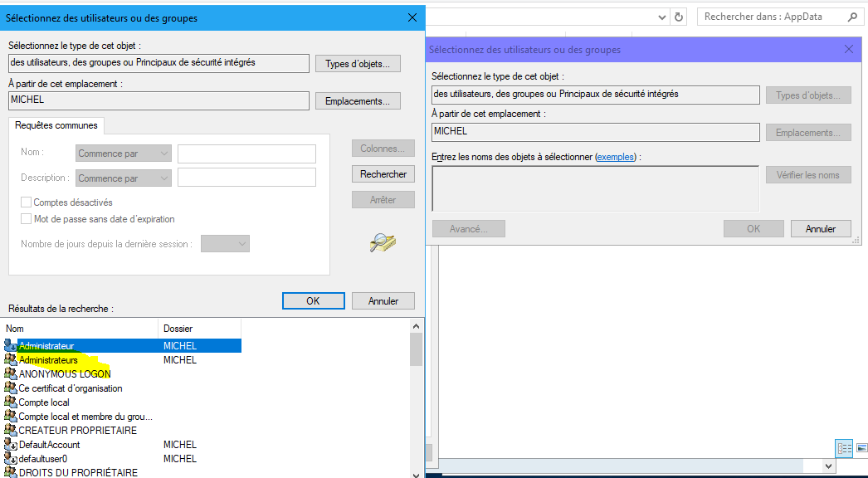This screenshot has width=868, height=478.
Task: Click the Nom text input field
Action: (247, 154)
